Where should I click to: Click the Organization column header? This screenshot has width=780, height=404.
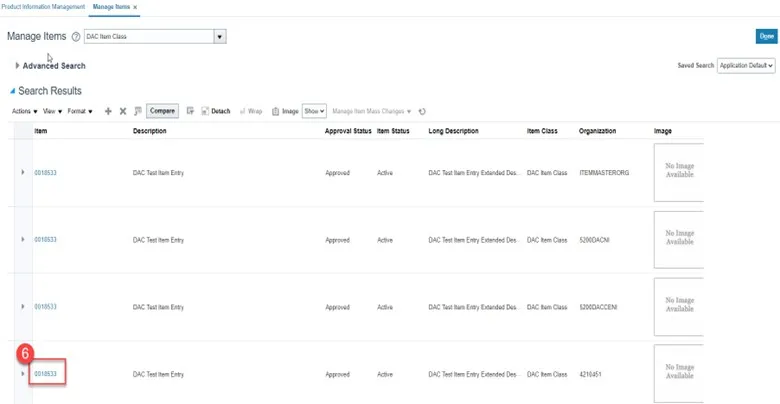pos(597,131)
